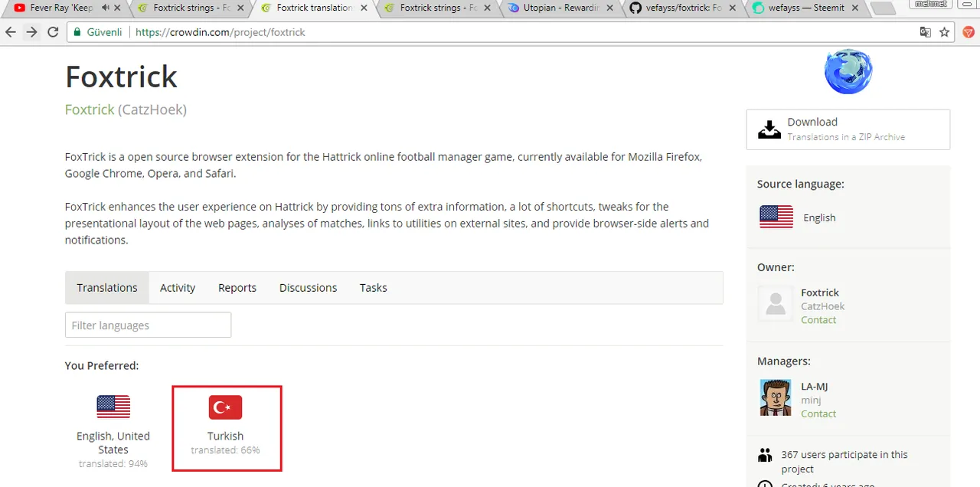
Task: Click the owner's blank avatar image
Action: [776, 304]
